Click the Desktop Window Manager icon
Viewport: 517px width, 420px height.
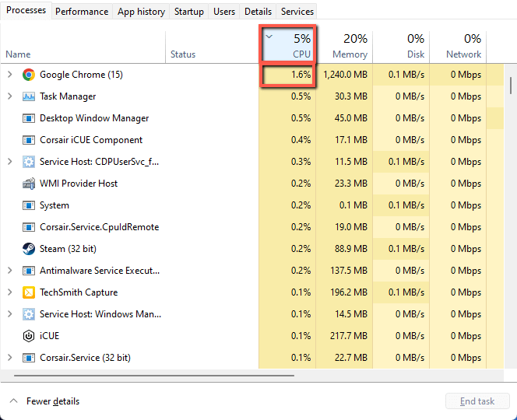click(x=29, y=118)
